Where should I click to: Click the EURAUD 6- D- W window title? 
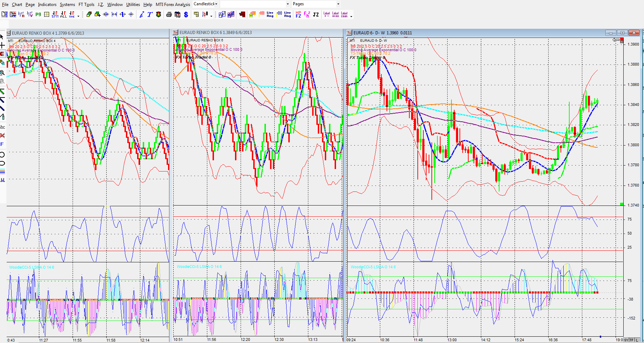tap(382, 33)
